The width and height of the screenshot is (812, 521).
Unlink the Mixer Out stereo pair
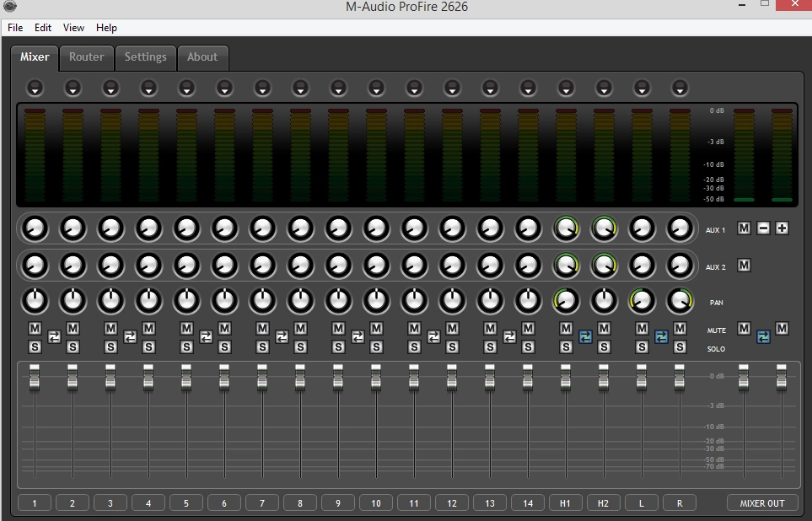pyautogui.click(x=763, y=337)
